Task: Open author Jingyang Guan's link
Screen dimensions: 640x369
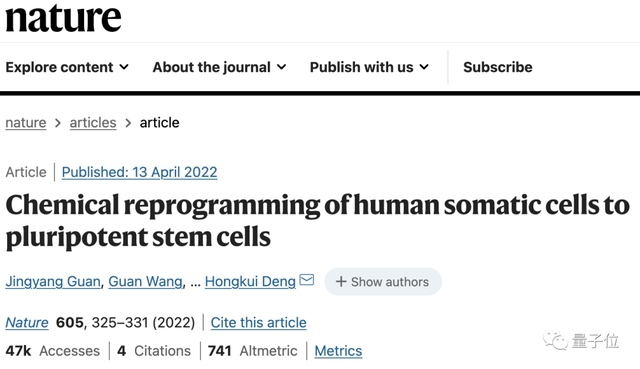Action: 53,281
